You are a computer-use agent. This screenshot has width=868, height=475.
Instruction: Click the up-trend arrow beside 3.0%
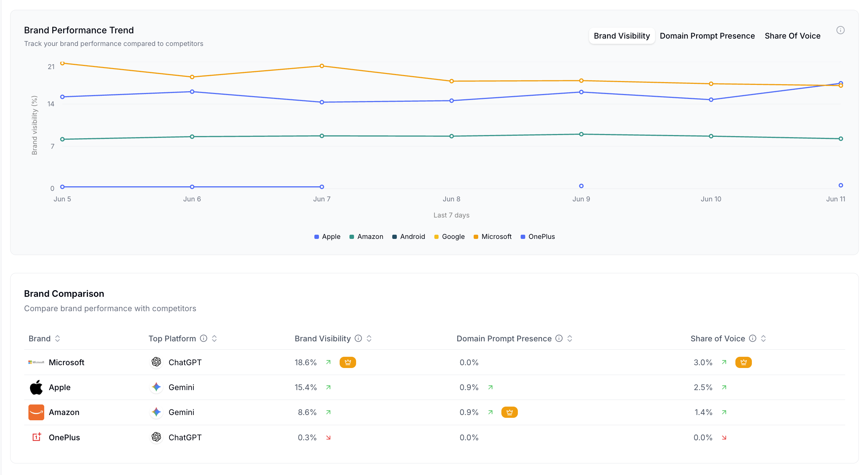click(724, 362)
